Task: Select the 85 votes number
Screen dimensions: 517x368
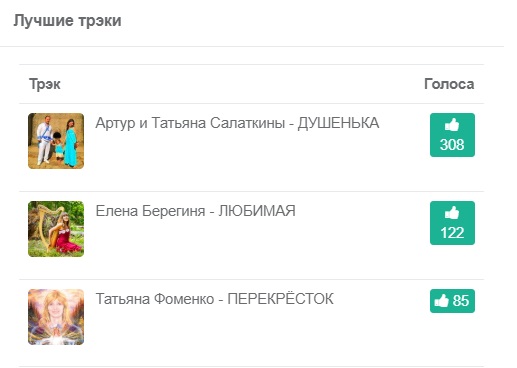Action: click(x=461, y=301)
